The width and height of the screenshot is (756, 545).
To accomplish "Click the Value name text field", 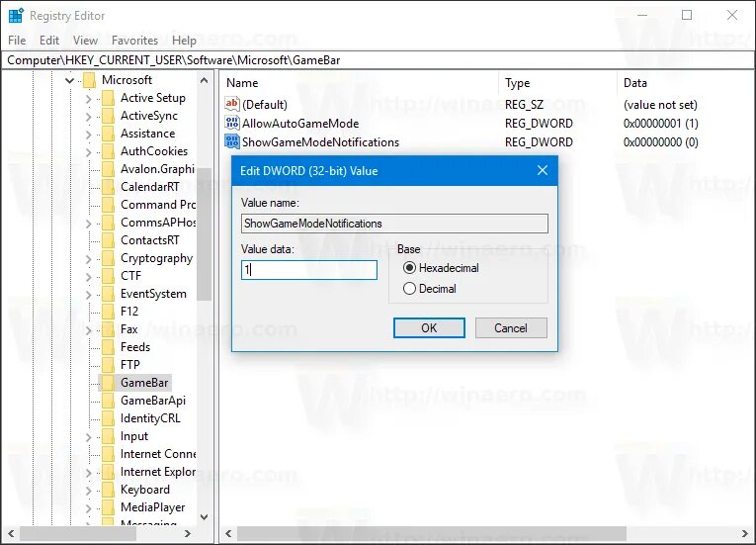I will (394, 224).
